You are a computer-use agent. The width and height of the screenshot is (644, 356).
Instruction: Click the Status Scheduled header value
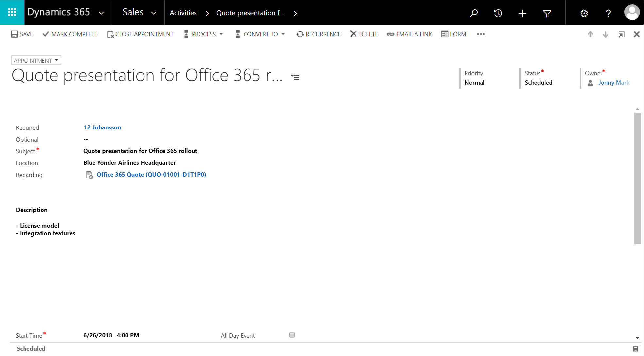pos(538,83)
